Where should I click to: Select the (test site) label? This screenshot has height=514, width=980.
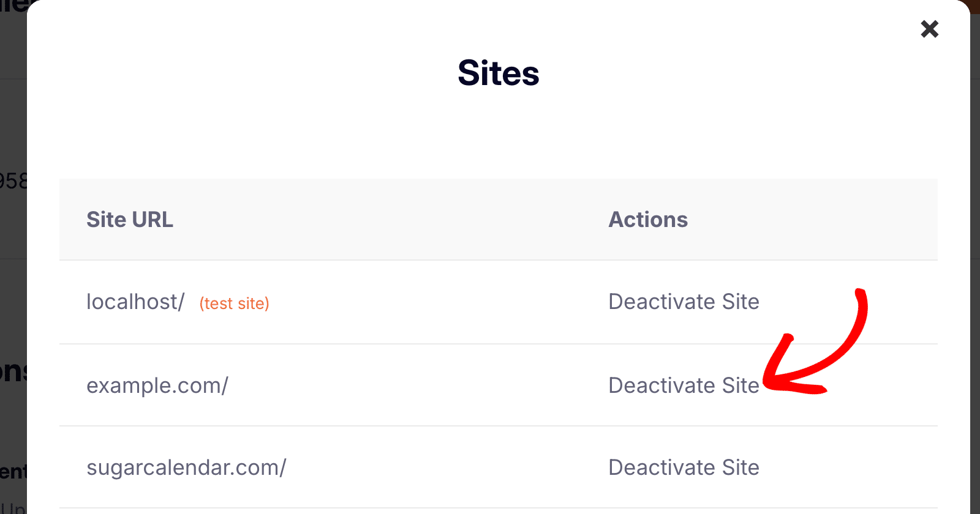point(234,303)
